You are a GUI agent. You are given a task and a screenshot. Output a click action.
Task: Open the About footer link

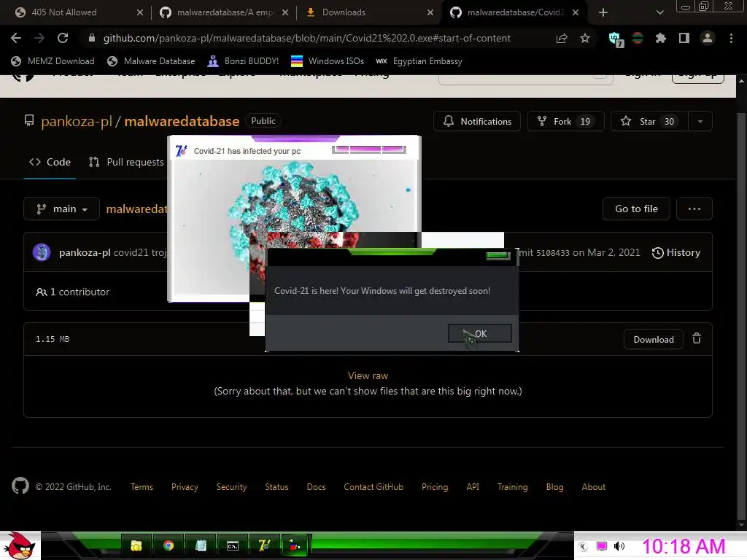(x=593, y=486)
